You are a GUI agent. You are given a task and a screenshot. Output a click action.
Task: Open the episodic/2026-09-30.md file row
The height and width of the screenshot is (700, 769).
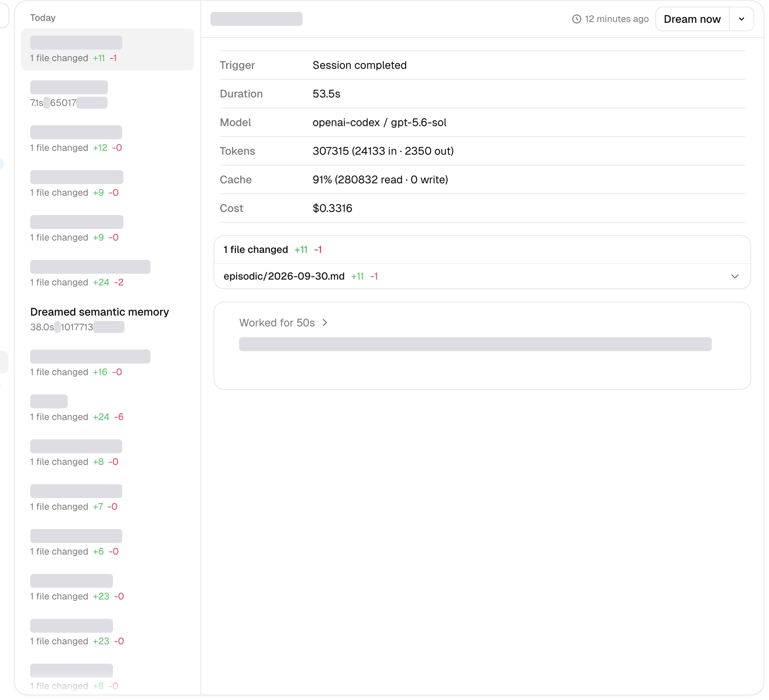click(x=482, y=276)
